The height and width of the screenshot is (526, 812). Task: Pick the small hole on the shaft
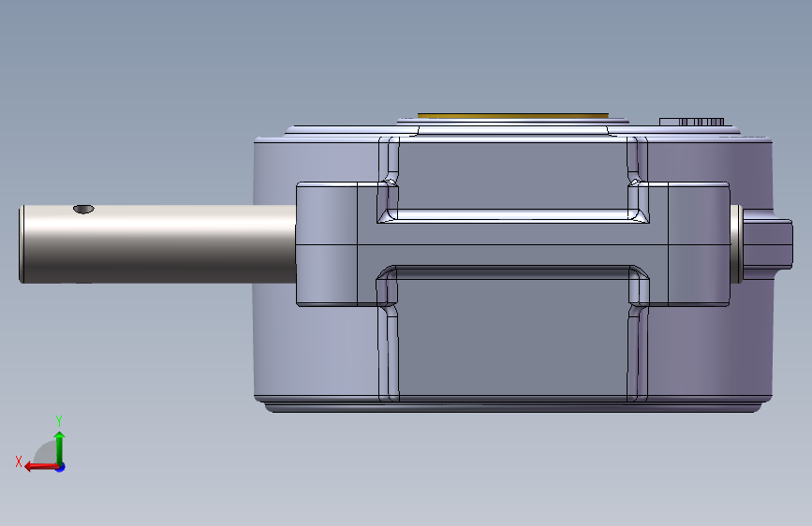click(83, 209)
